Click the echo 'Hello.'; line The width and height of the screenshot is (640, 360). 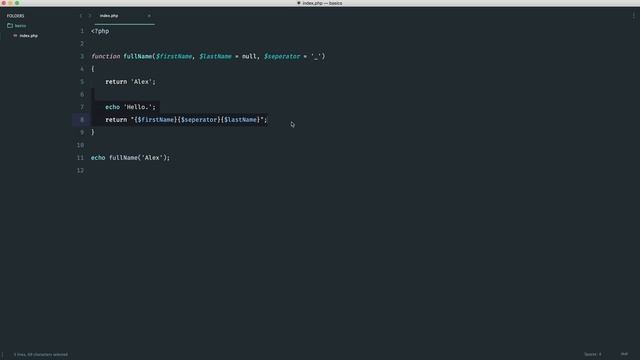pos(131,107)
